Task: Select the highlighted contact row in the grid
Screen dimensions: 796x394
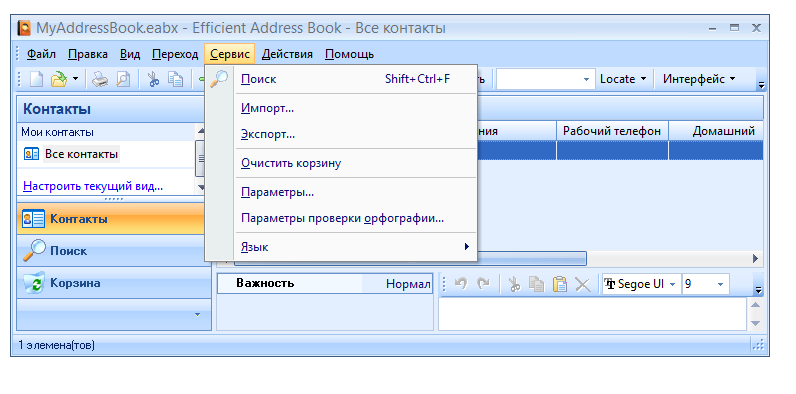Action: 619,151
